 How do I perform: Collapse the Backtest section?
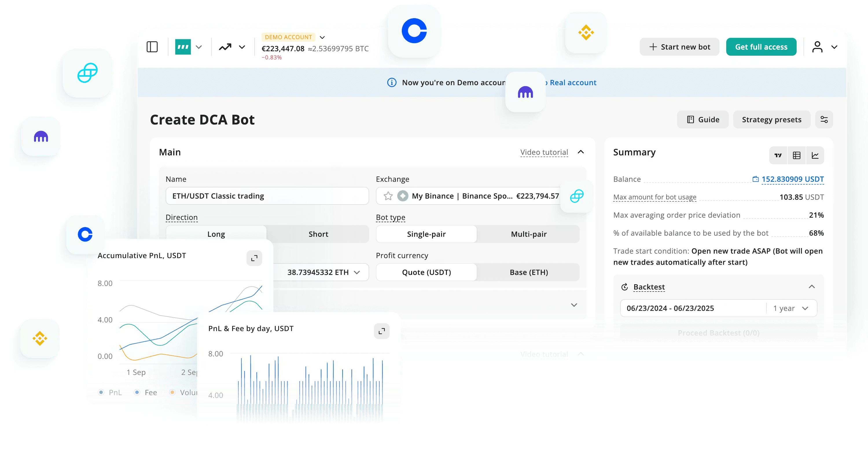click(812, 287)
